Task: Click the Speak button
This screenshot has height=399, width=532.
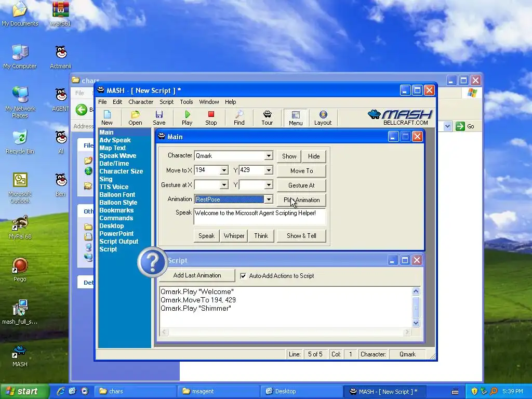Action: tap(206, 236)
